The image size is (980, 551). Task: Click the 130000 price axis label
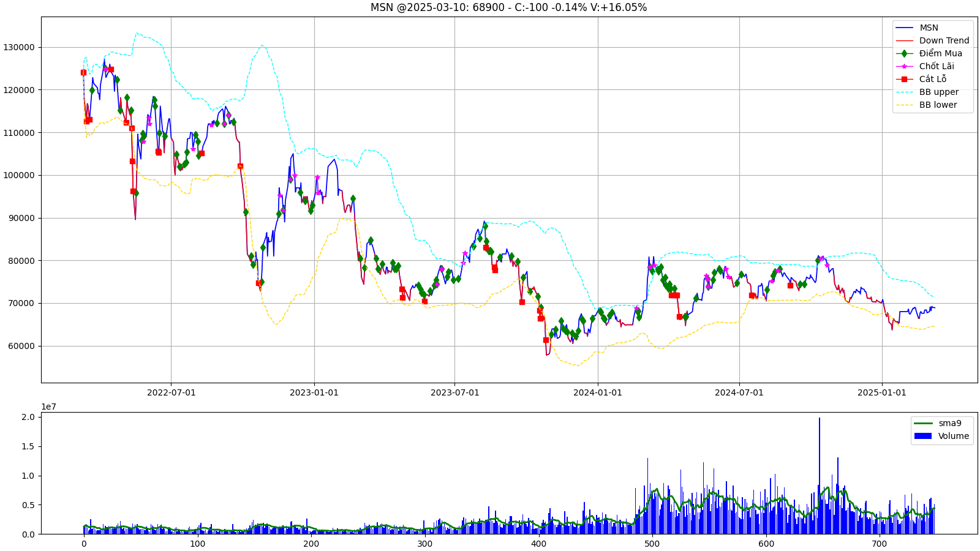(19, 47)
